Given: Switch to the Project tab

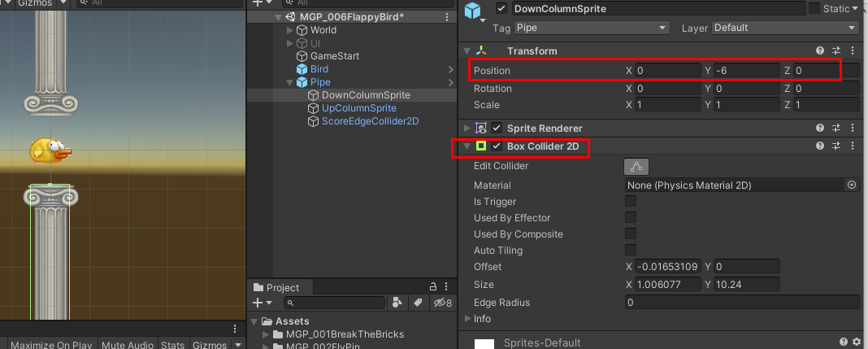Looking at the screenshot, I should (x=281, y=287).
